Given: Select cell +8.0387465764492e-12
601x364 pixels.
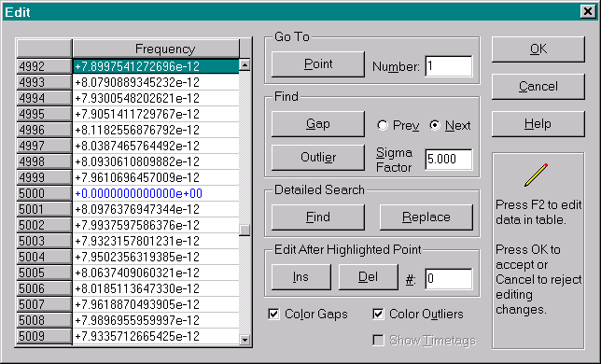Looking at the screenshot, I should click(x=156, y=146).
